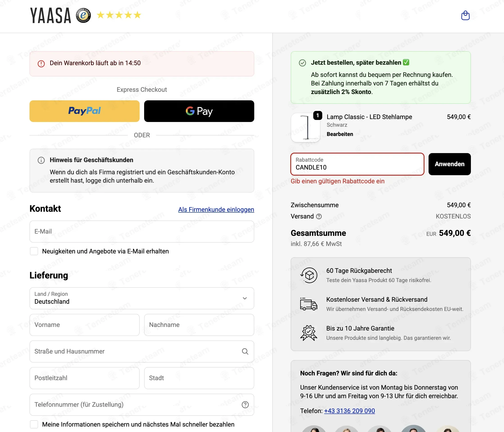Pay with PayPal express checkout
Screen dimensions: 504x432
click(x=84, y=111)
